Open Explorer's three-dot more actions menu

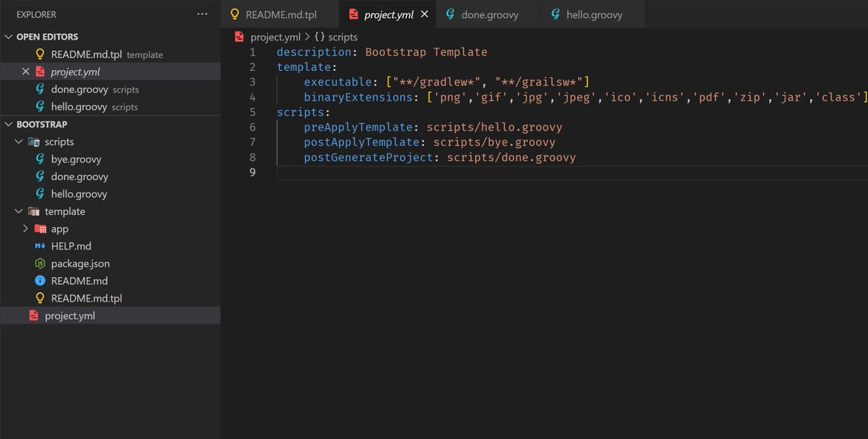(202, 14)
